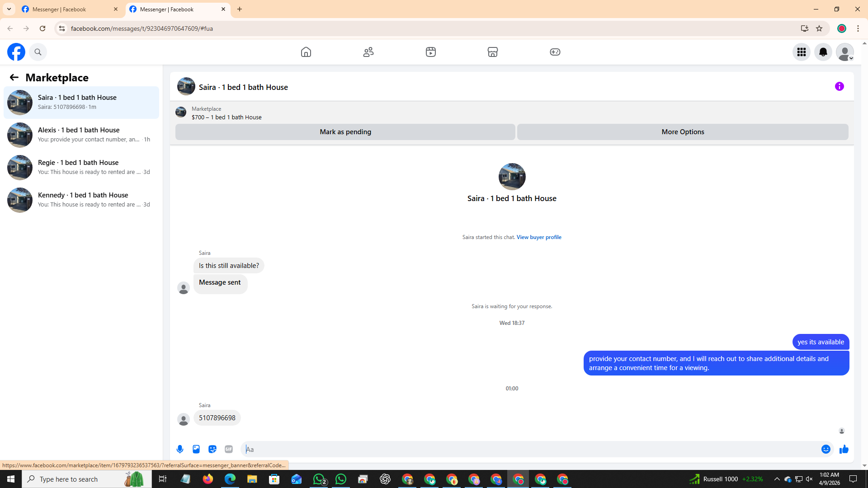Attach a photo using the image icon
Viewport: 868px width, 488px height.
[196, 449]
